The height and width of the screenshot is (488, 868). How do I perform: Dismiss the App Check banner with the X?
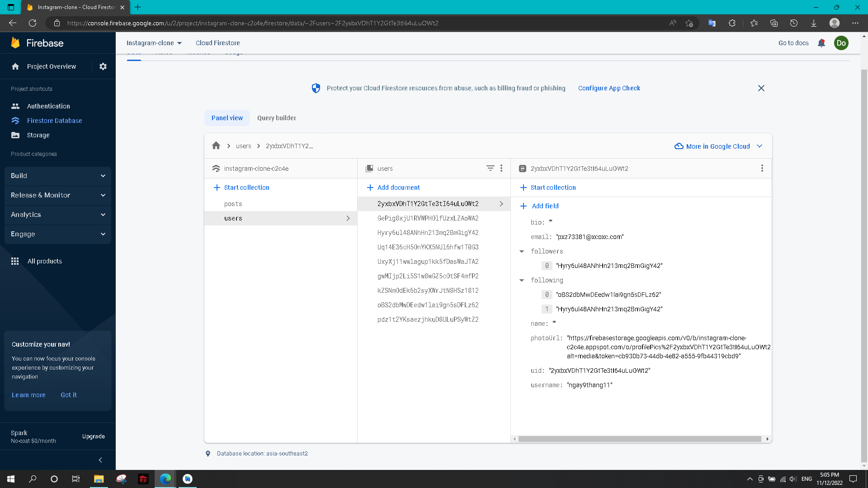pos(761,88)
